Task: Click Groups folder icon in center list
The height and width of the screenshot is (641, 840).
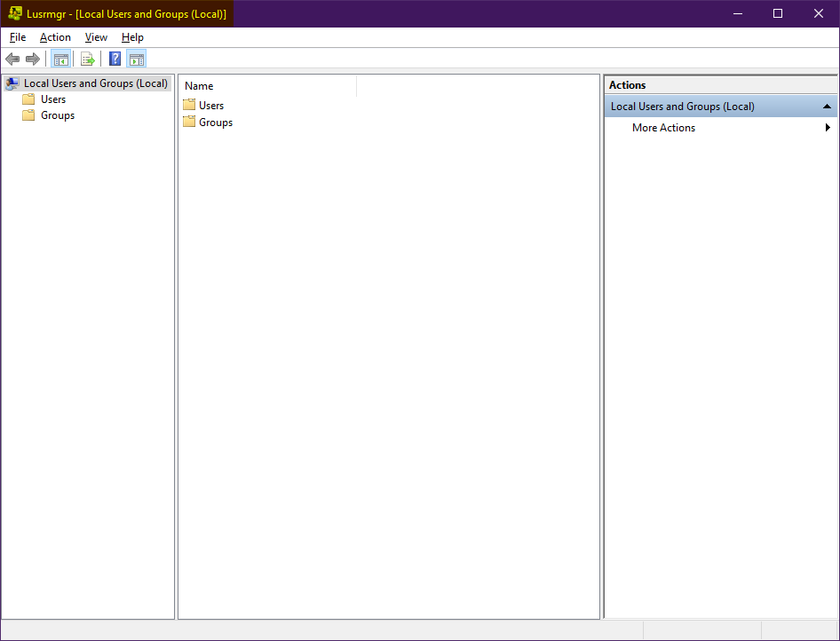Action: coord(189,122)
